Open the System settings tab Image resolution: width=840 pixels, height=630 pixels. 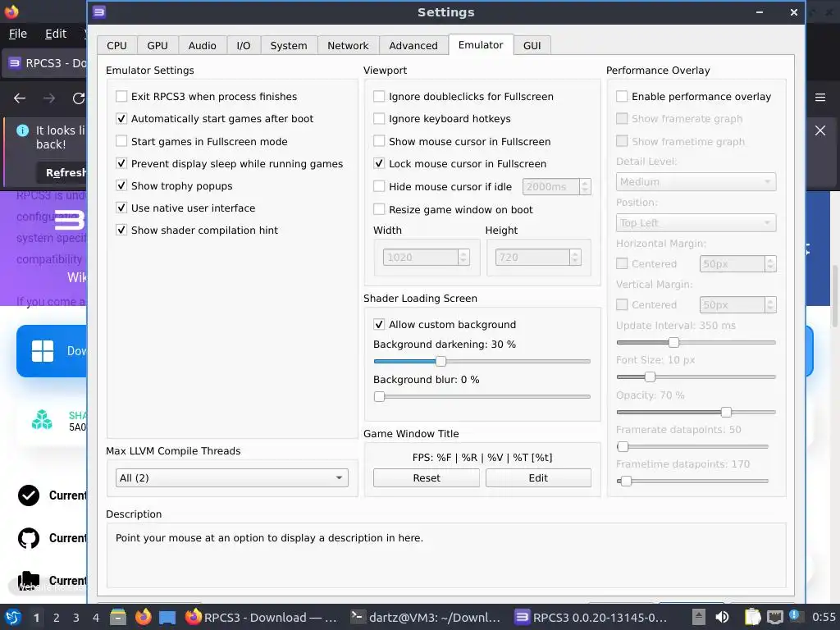click(x=289, y=46)
